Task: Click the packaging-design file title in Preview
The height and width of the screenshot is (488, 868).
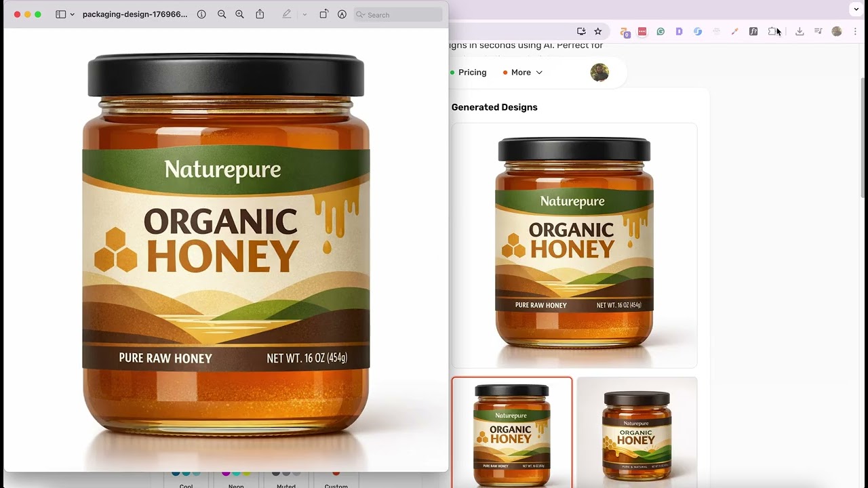Action: [135, 14]
